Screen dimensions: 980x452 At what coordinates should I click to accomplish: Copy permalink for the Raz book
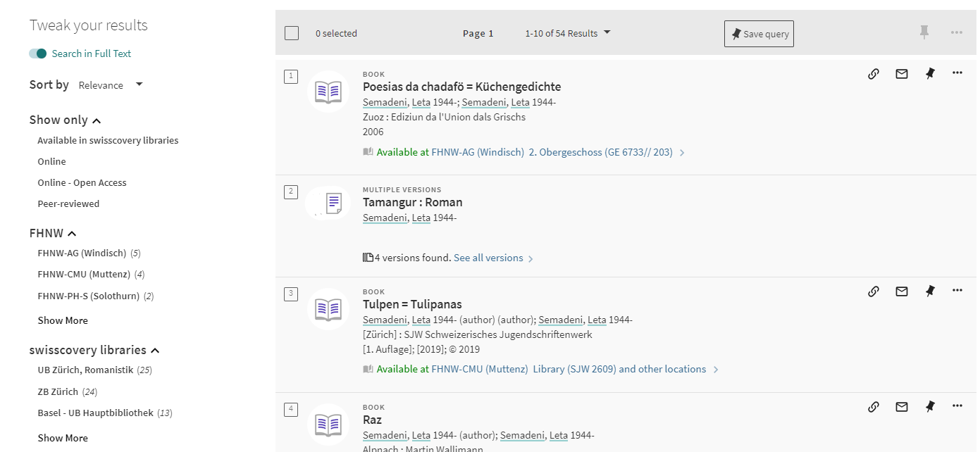click(874, 406)
